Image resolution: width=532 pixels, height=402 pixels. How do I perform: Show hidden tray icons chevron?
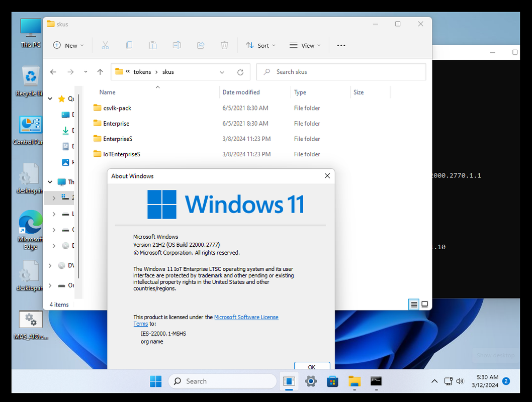pyautogui.click(x=434, y=381)
